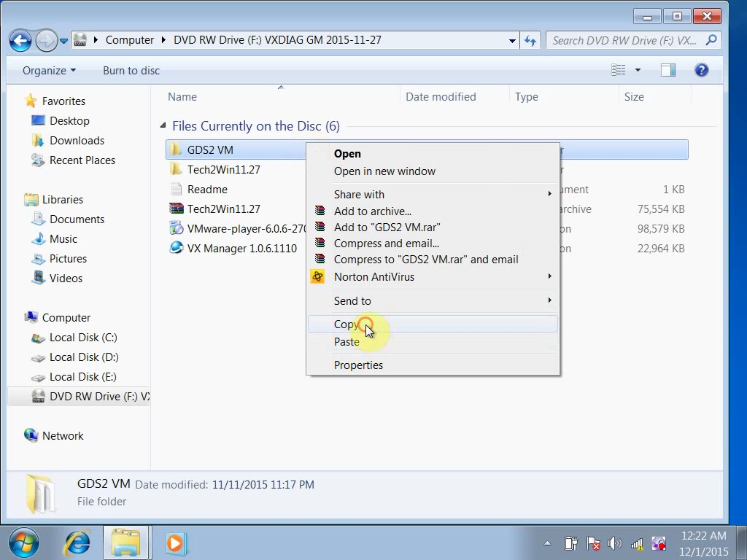747x560 pixels.
Task: Open the Help question mark icon
Action: [x=701, y=70]
